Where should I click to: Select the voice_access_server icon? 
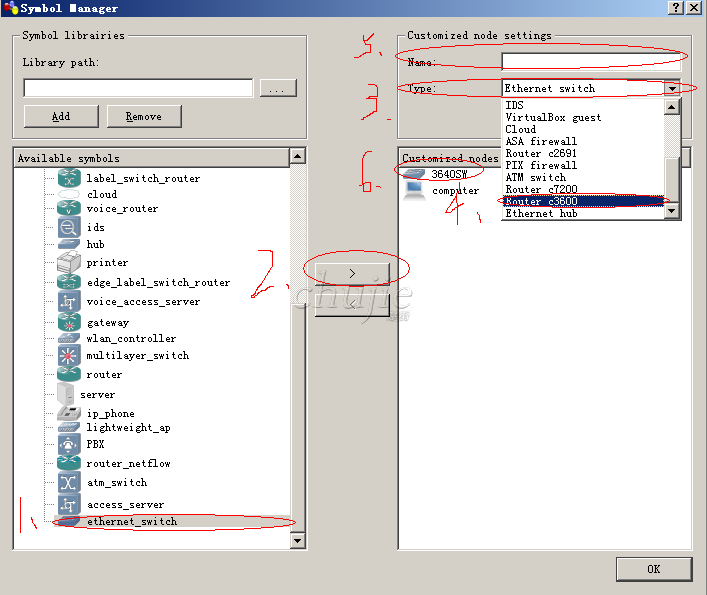click(x=69, y=302)
